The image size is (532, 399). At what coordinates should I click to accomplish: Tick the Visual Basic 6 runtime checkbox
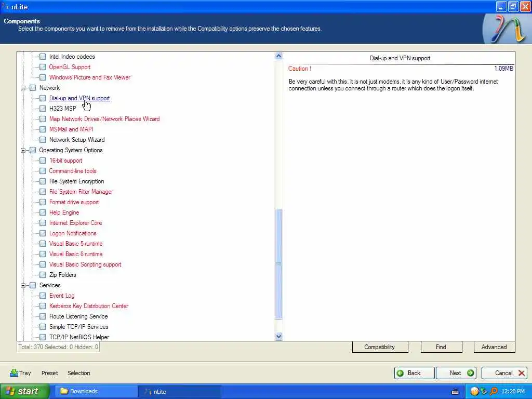43,254
